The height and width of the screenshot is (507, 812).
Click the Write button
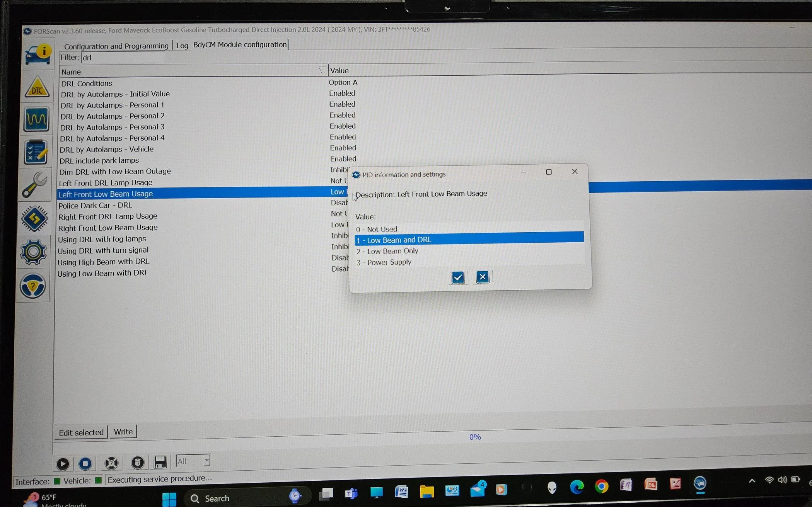point(123,431)
